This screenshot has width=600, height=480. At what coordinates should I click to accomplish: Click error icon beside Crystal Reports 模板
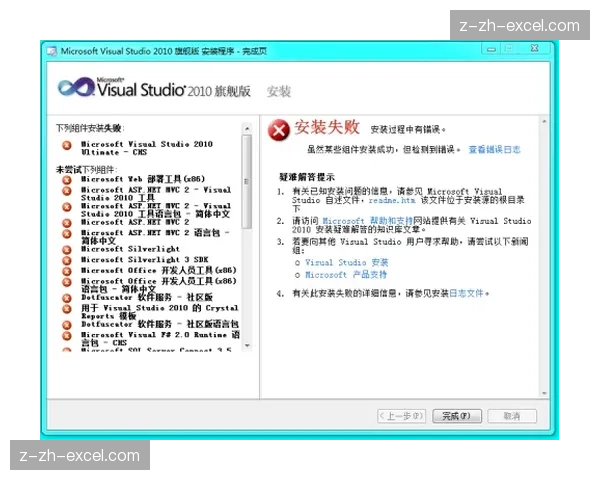[67, 309]
